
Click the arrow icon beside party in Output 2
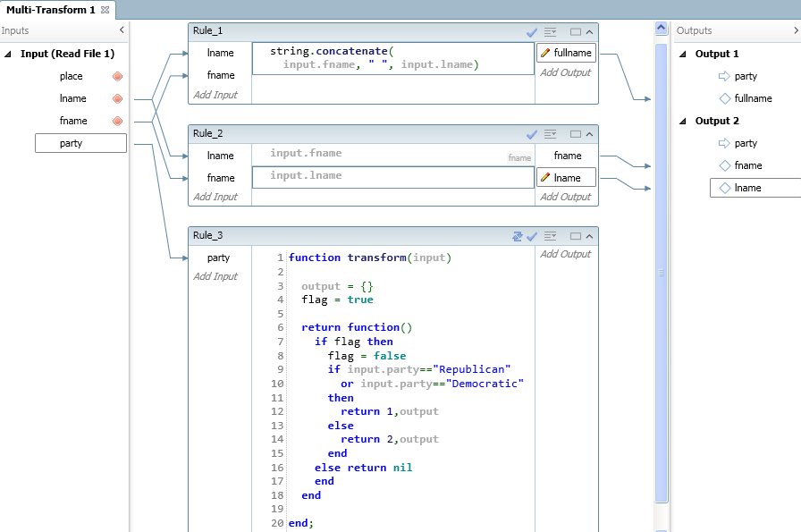pyautogui.click(x=725, y=143)
